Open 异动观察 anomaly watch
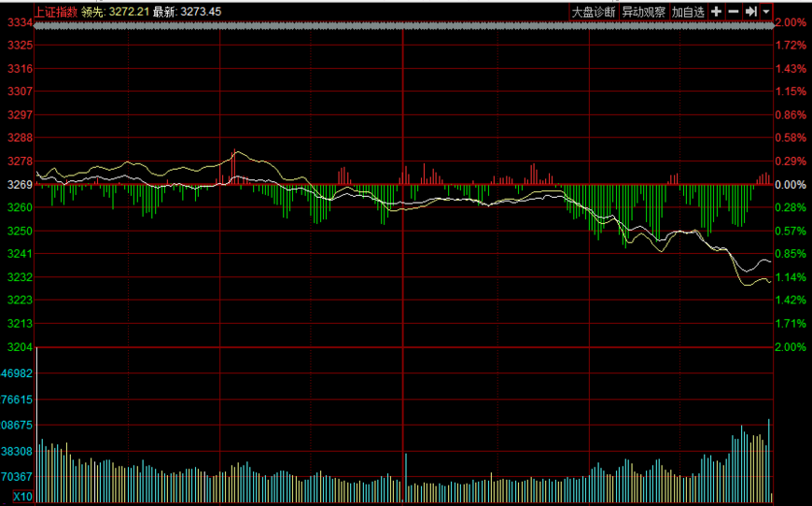Screen dimensions: 812x506 [x=643, y=12]
